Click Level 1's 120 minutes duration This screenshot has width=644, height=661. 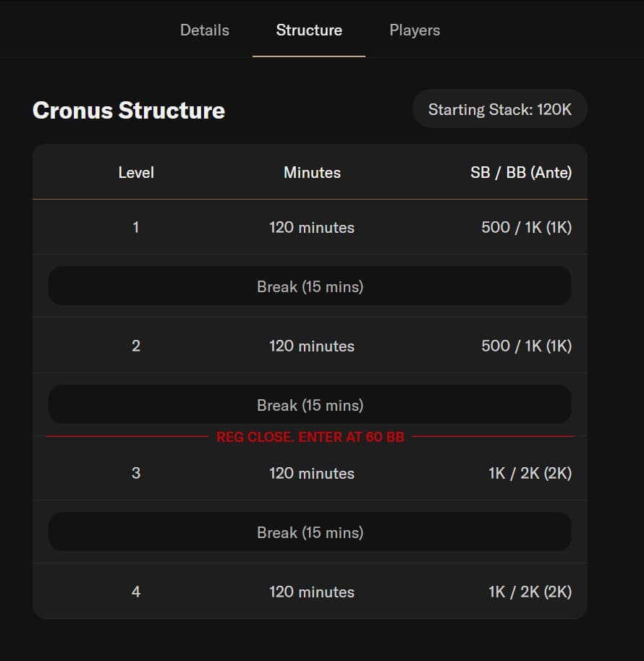[312, 227]
